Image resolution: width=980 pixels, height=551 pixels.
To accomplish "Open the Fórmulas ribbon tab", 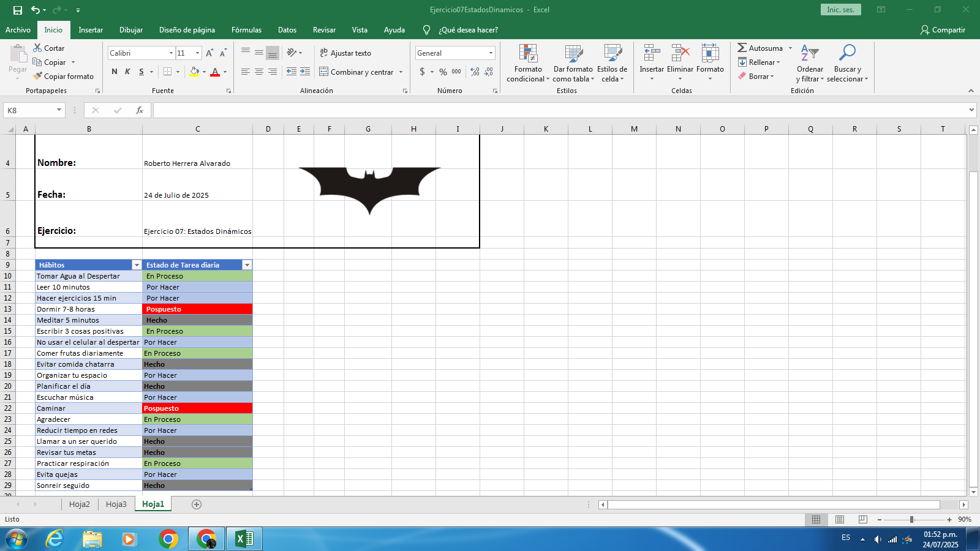I will pyautogui.click(x=246, y=30).
